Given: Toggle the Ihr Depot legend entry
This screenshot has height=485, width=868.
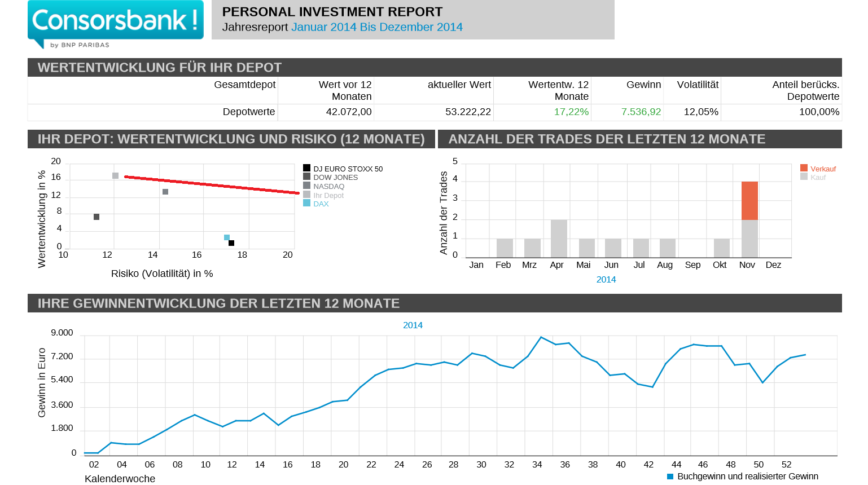Looking at the screenshot, I should click(x=328, y=195).
